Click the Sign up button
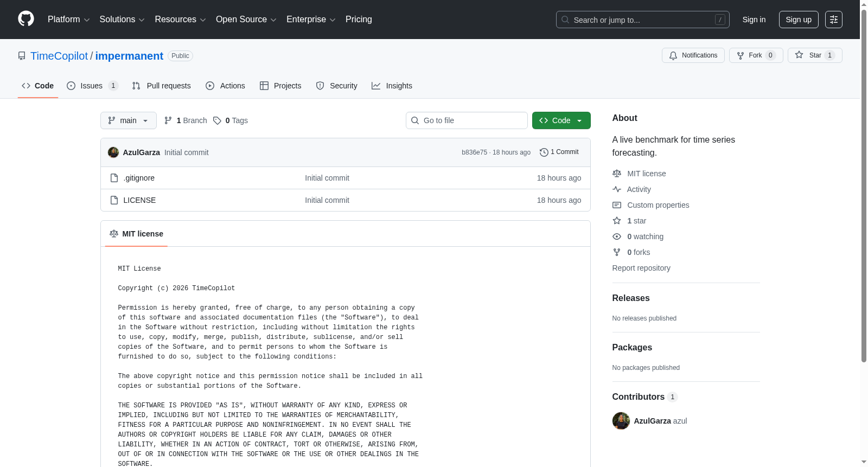This screenshot has width=868, height=467. [x=799, y=20]
